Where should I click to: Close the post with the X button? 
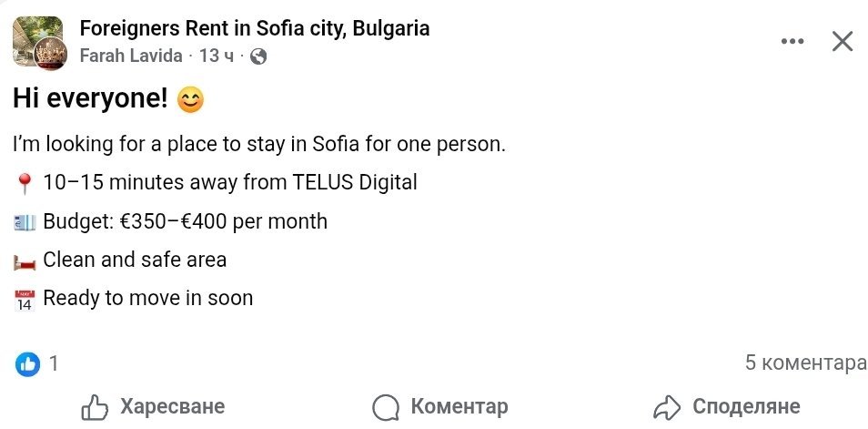tap(843, 42)
